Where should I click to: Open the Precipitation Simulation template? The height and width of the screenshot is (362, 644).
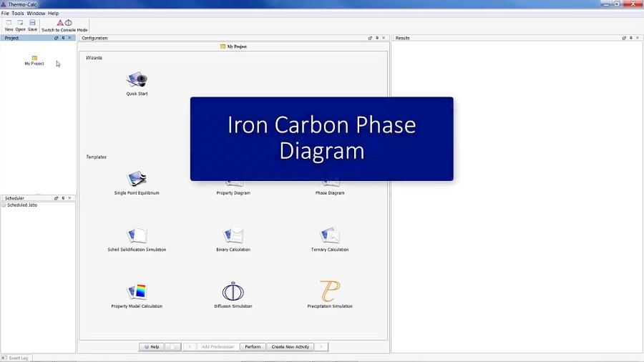pos(330,292)
